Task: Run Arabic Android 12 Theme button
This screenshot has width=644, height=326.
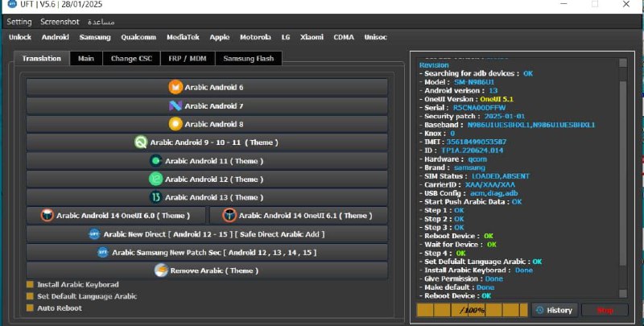Action: 207,179
